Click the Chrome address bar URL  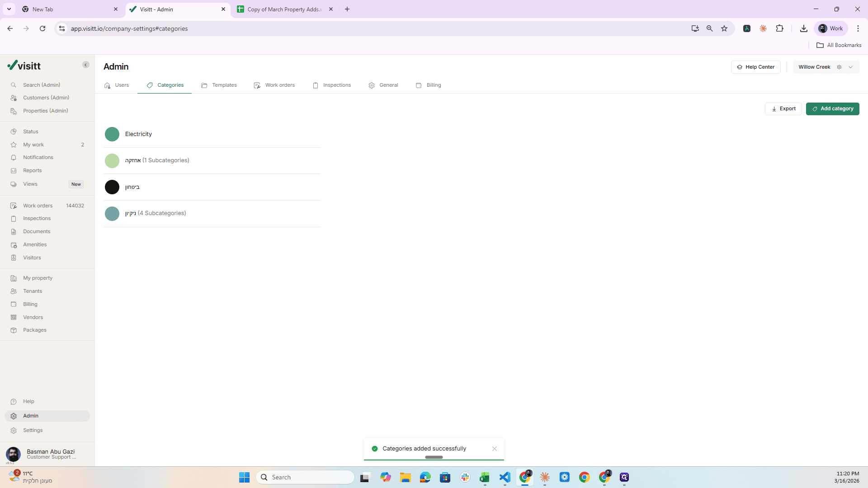129,28
